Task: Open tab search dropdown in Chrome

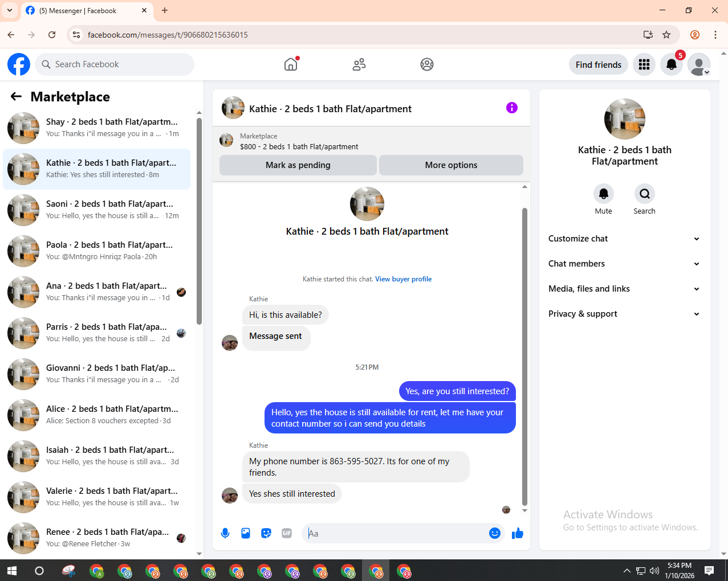Action: (x=10, y=10)
